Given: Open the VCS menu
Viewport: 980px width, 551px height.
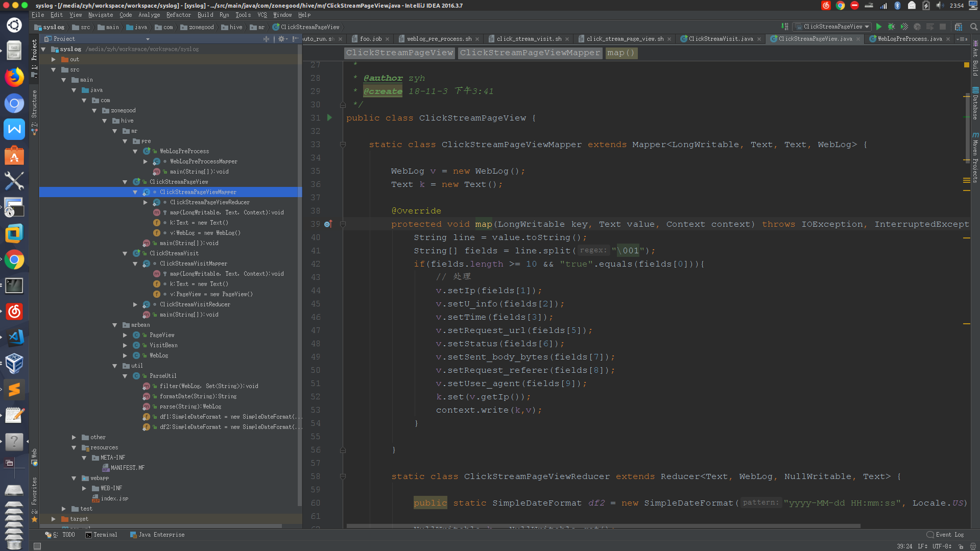Looking at the screenshot, I should (262, 15).
